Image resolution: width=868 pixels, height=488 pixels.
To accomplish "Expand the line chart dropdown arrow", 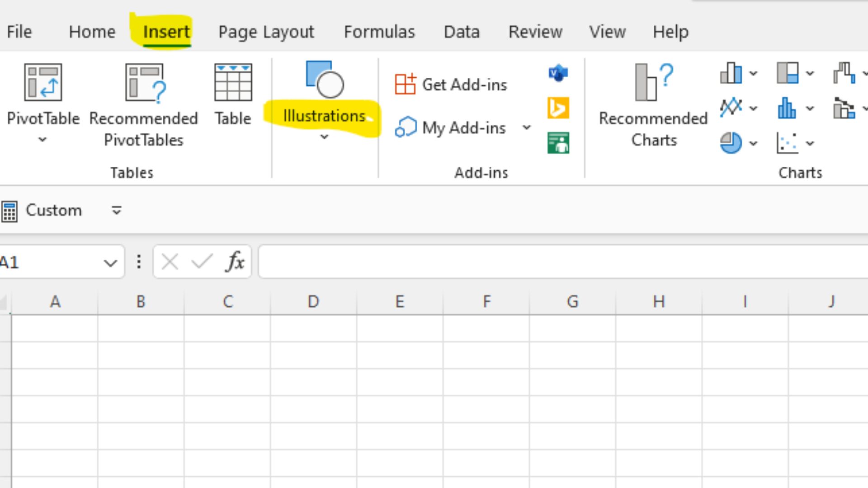I will click(753, 108).
